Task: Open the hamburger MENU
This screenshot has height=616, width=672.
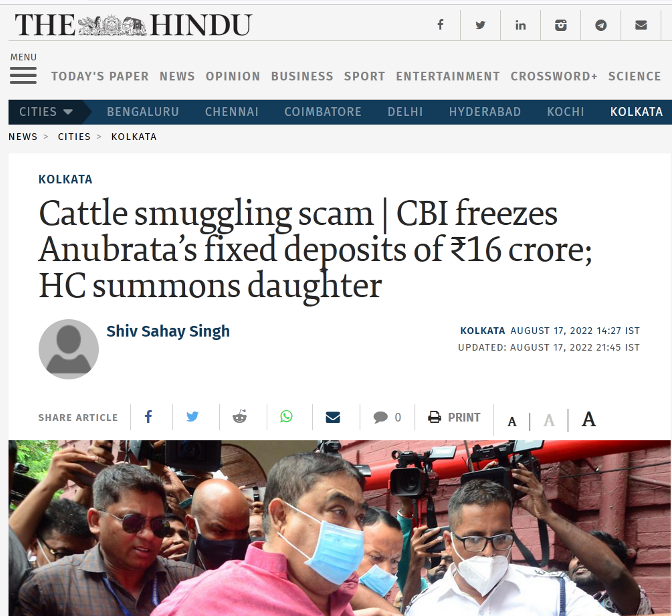Action: (23, 69)
